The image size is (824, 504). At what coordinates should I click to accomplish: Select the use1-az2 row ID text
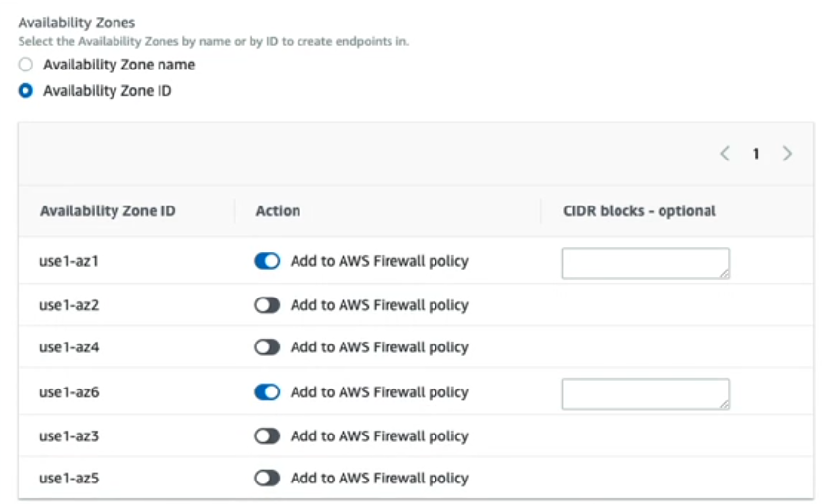69,305
